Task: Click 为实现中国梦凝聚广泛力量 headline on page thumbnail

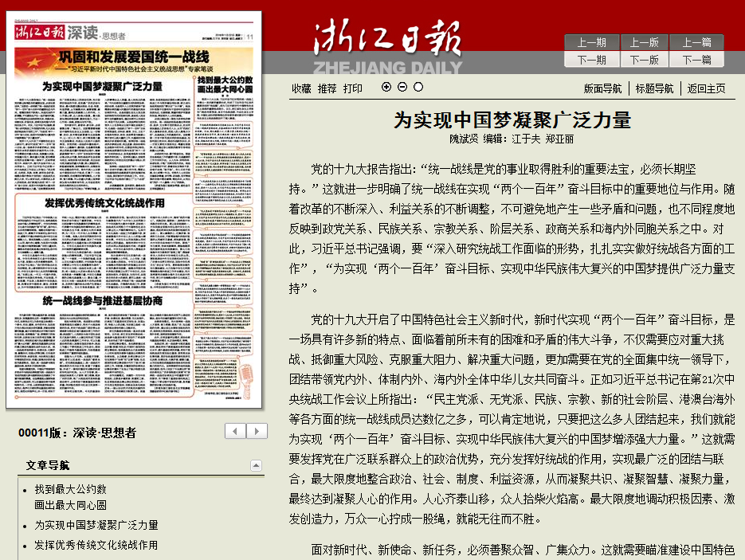Action: coord(102,87)
